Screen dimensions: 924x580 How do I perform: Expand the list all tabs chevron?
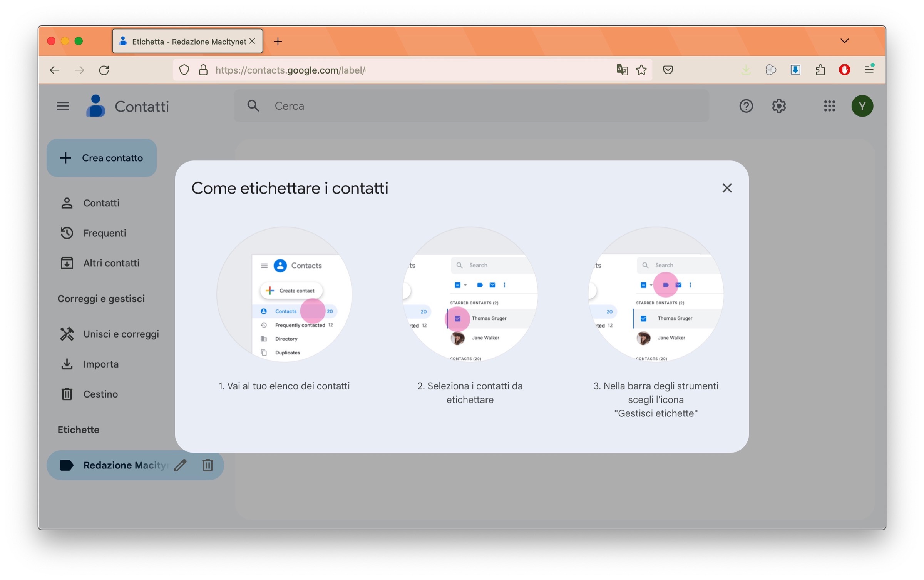pyautogui.click(x=844, y=41)
